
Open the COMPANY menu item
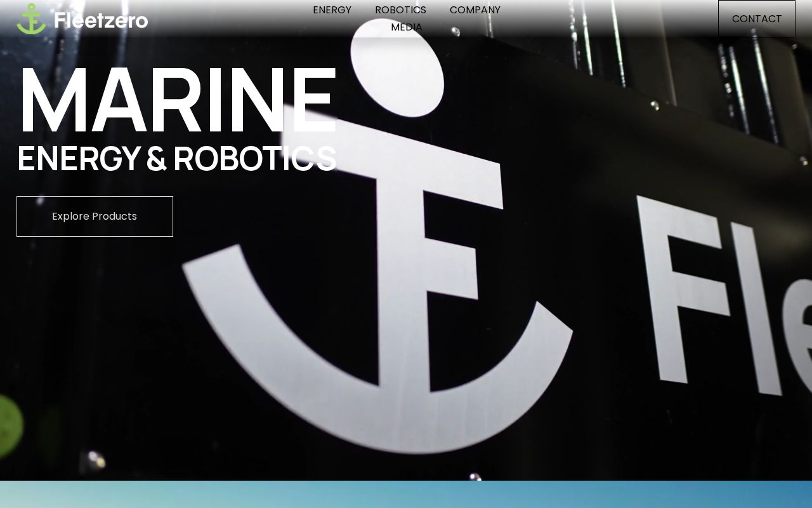click(475, 10)
